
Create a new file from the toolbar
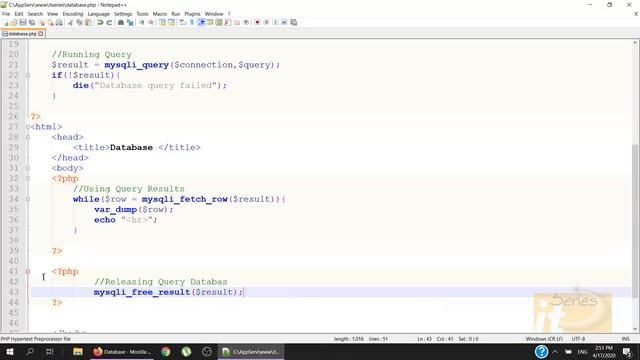click(5, 22)
